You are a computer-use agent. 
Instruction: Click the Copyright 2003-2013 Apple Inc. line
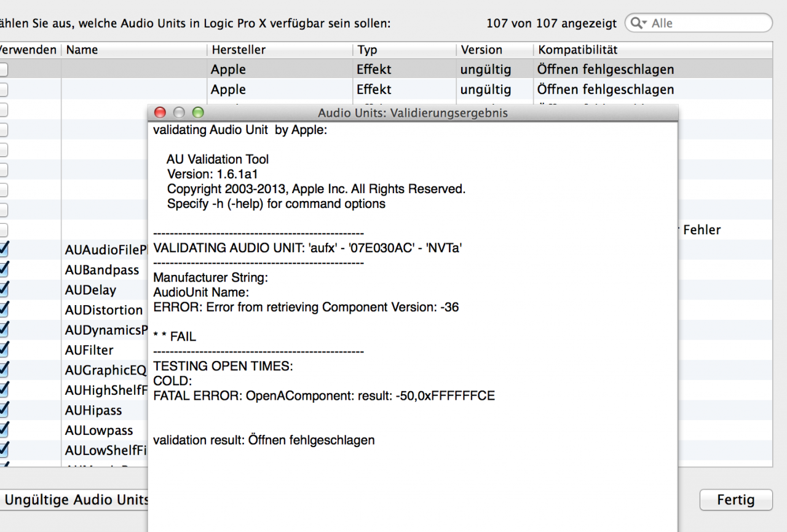pos(316,189)
